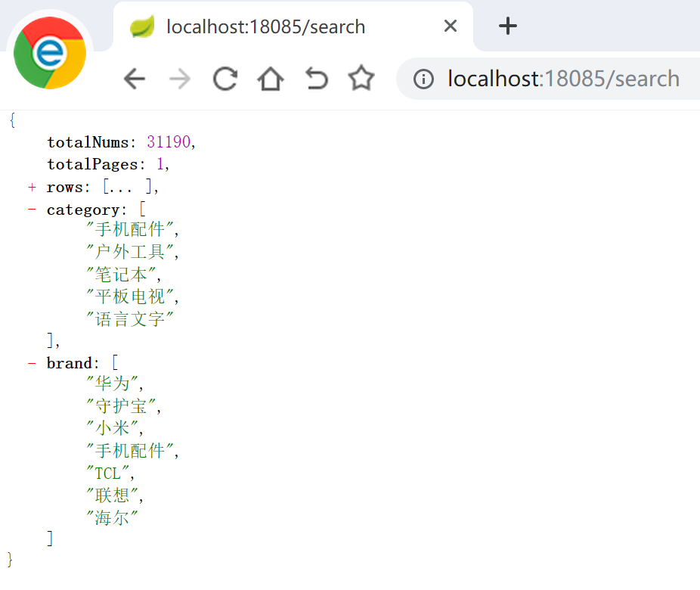Click category value "户外工具"

click(x=130, y=251)
